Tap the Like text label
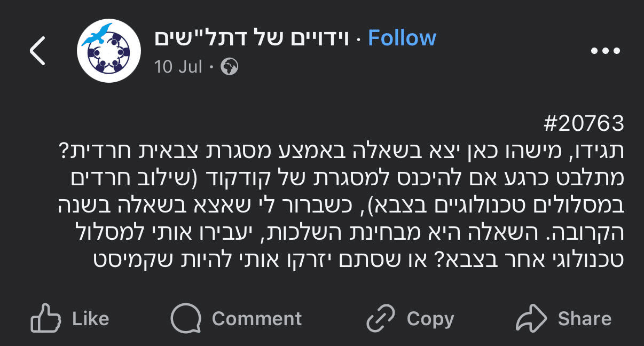 click(x=90, y=319)
